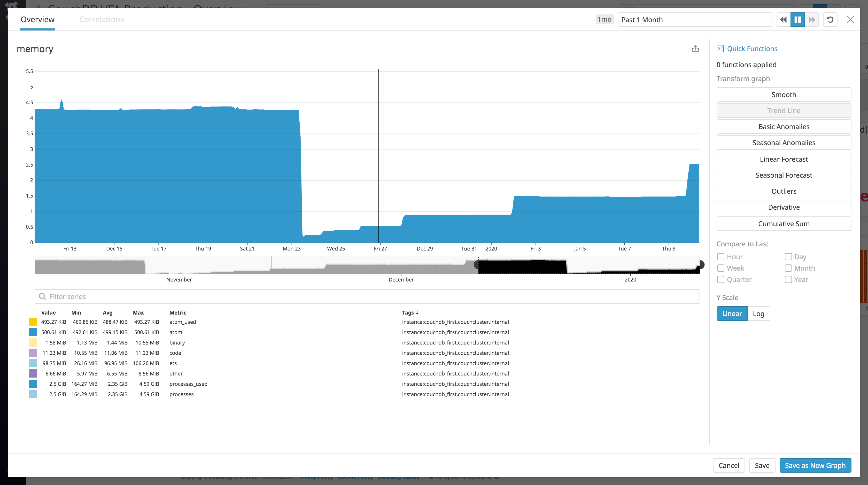Switch the Y Scale to Log

[758, 314]
